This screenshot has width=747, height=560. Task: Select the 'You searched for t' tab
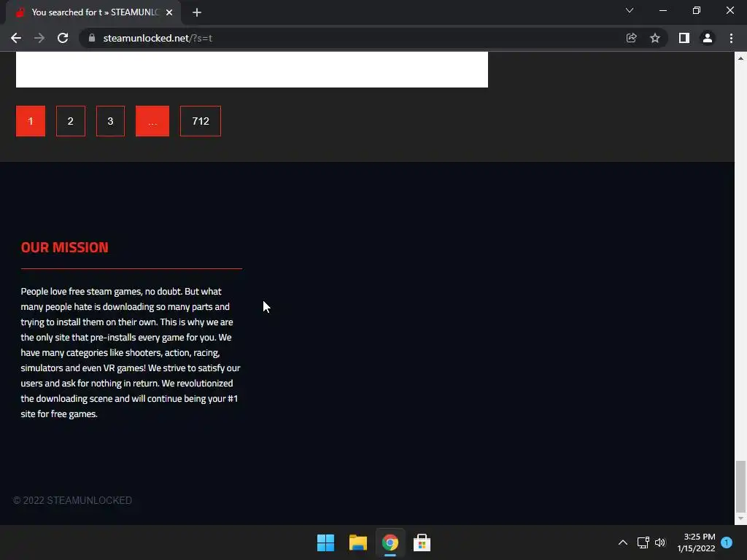(x=93, y=12)
